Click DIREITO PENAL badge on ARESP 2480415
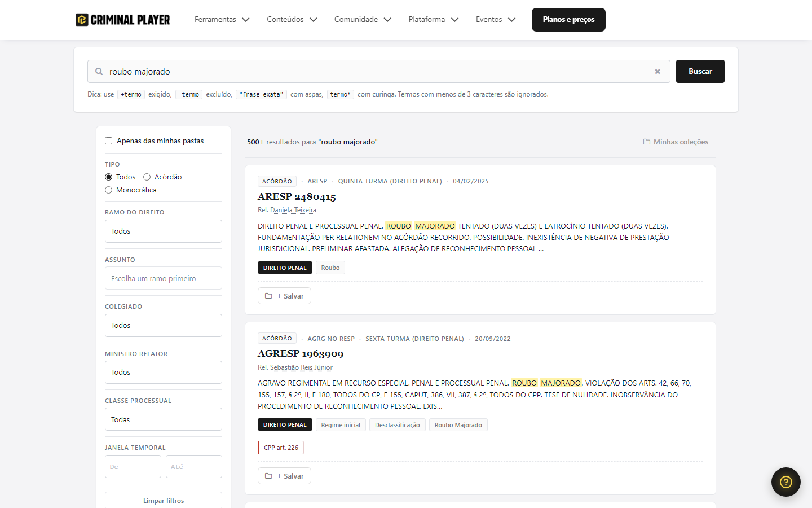 (x=285, y=268)
